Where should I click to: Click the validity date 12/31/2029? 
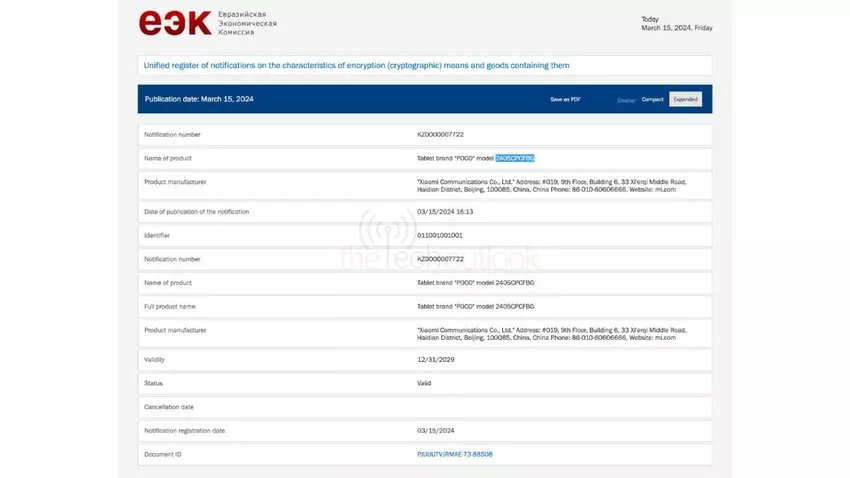coord(435,359)
